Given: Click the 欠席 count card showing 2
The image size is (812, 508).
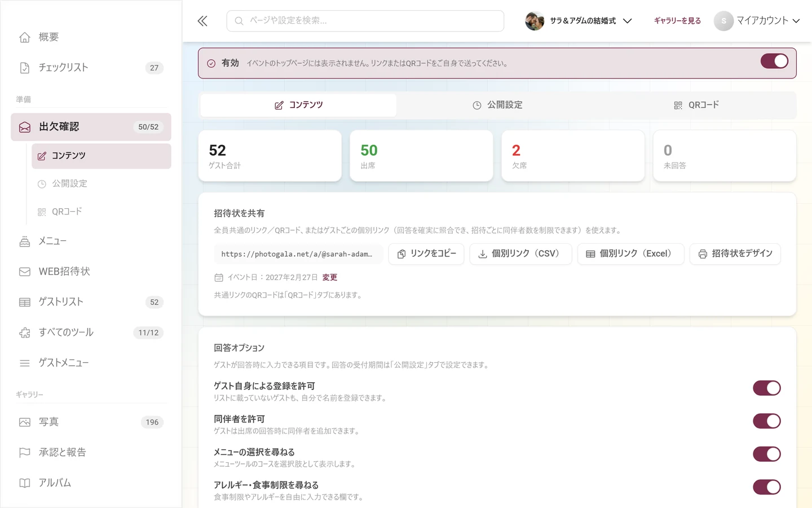Looking at the screenshot, I should click(573, 156).
